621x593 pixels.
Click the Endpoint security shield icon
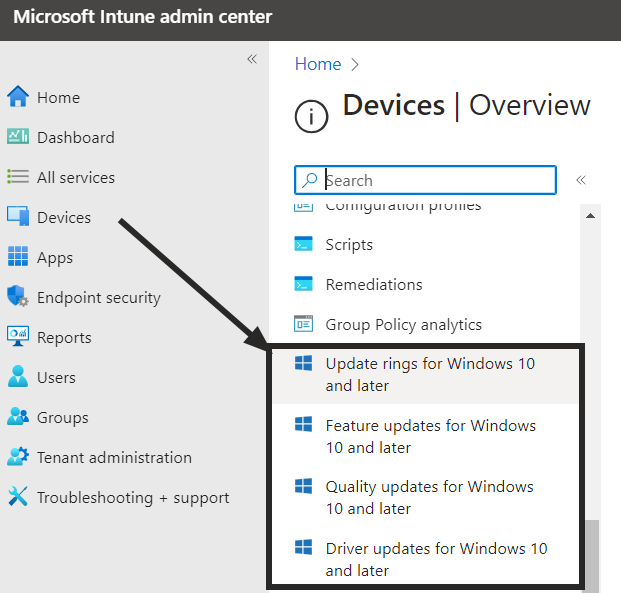(18, 296)
